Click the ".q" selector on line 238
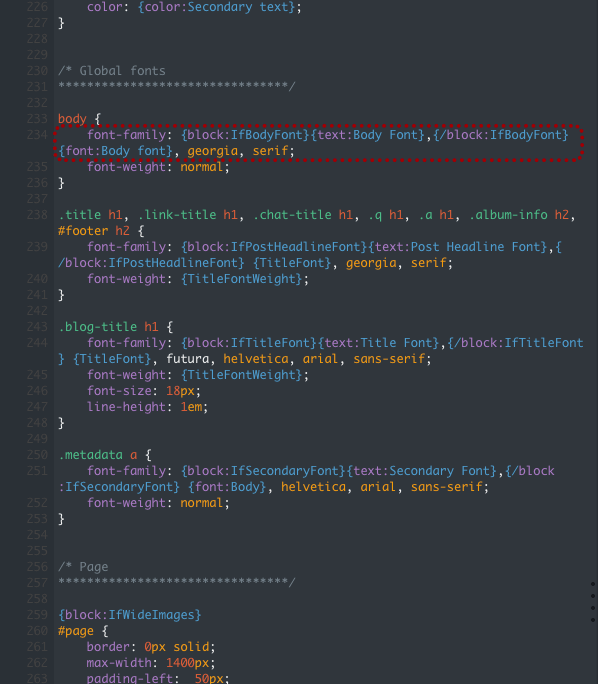This screenshot has width=598, height=684. [375, 215]
